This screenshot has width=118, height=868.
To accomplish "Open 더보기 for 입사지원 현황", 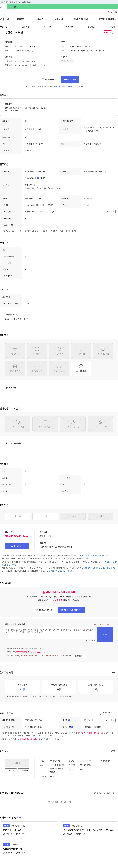I will coord(114,672).
